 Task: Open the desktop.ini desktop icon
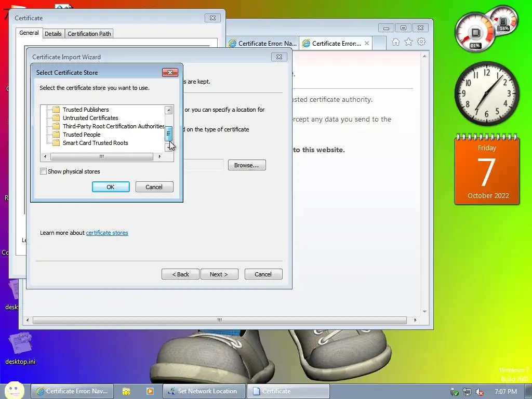(20, 349)
